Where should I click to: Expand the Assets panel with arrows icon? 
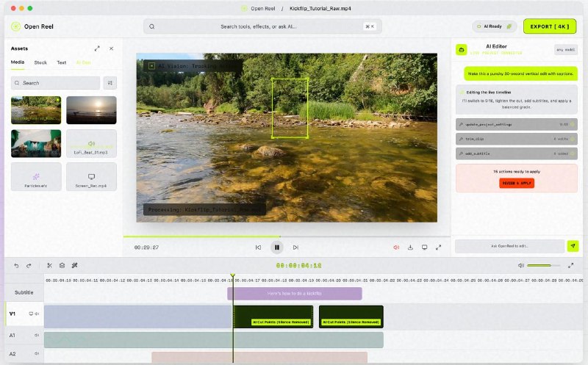point(97,48)
